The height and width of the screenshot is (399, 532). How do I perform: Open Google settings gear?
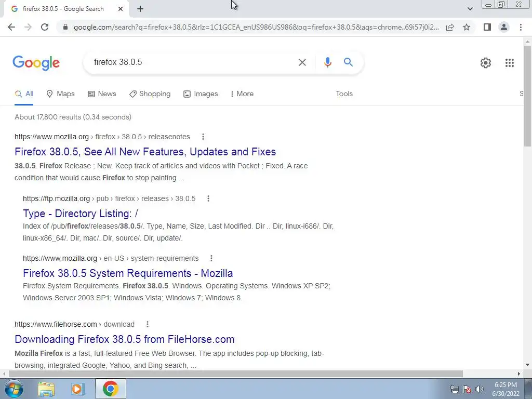(486, 63)
